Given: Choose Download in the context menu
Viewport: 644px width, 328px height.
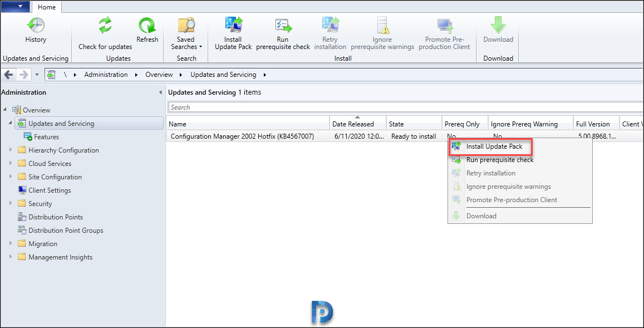Looking at the screenshot, I should pyautogui.click(x=520, y=216).
